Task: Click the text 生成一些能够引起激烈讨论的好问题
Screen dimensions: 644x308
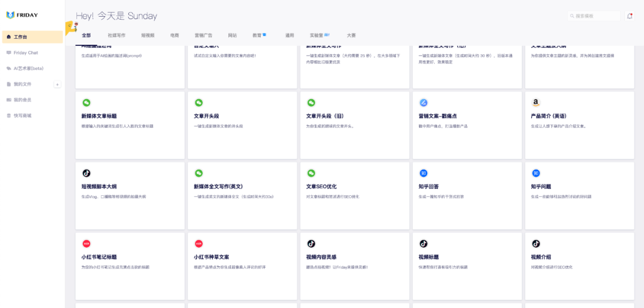Action: 561,196
